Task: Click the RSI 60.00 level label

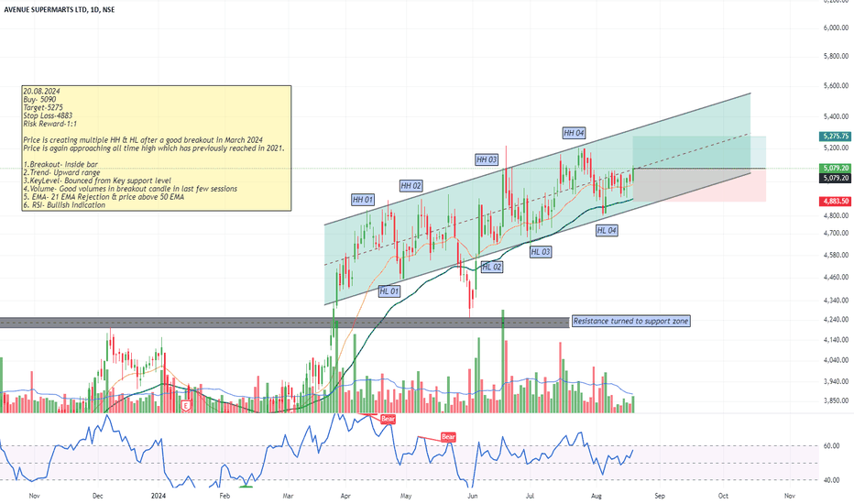Action: pyautogui.click(x=831, y=445)
